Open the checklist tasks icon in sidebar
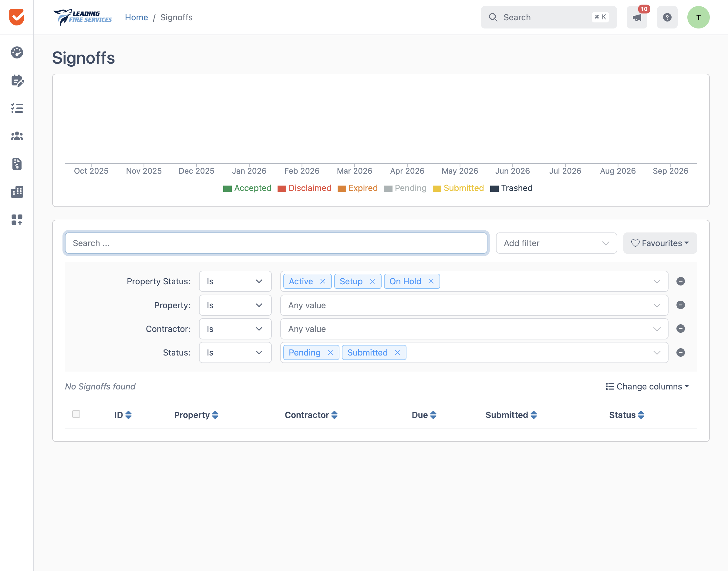 pyautogui.click(x=17, y=108)
